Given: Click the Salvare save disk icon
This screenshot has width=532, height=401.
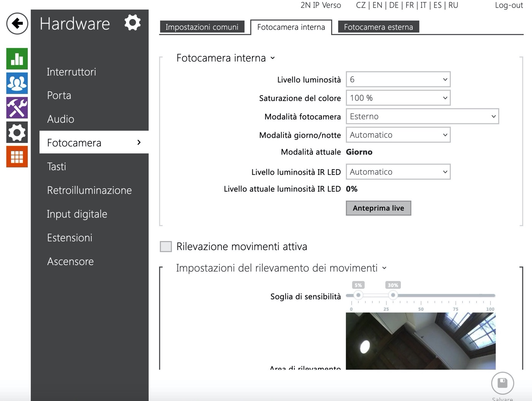Looking at the screenshot, I should (x=502, y=383).
